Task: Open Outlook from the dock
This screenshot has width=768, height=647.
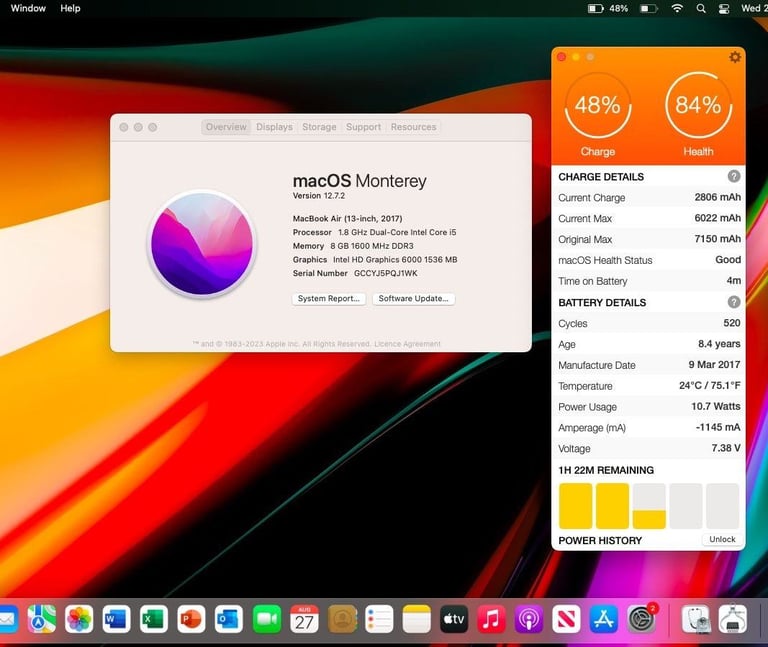Action: click(x=229, y=619)
